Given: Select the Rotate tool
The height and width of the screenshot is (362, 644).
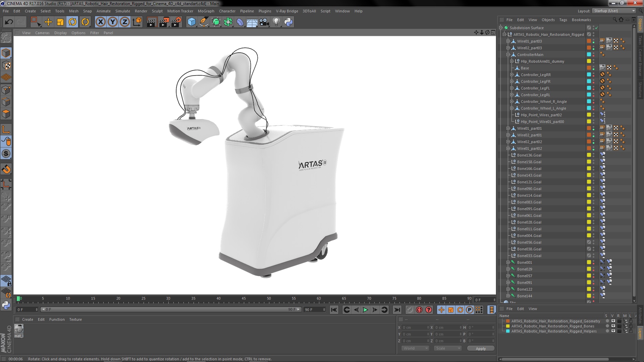Looking at the screenshot, I should pyautogui.click(x=72, y=22).
